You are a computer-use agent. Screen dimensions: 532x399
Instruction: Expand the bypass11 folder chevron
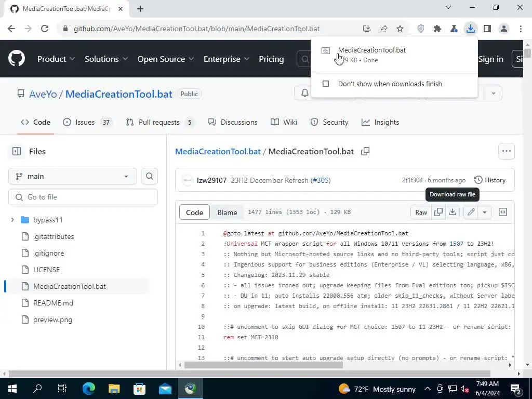[12, 220]
